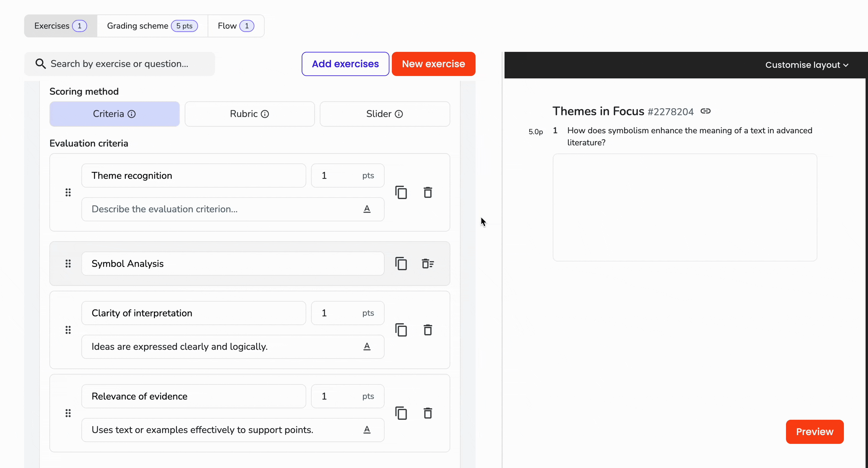Click the points field for Relevance of evidence

click(x=348, y=396)
